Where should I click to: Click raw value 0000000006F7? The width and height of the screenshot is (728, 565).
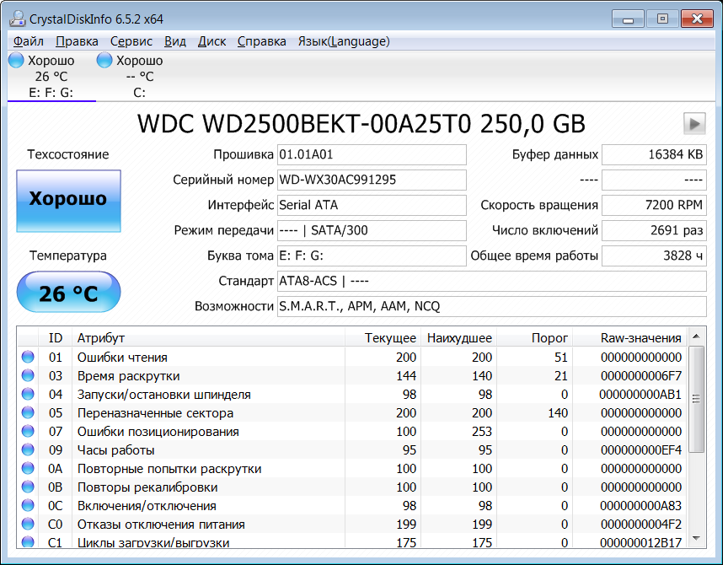(641, 375)
